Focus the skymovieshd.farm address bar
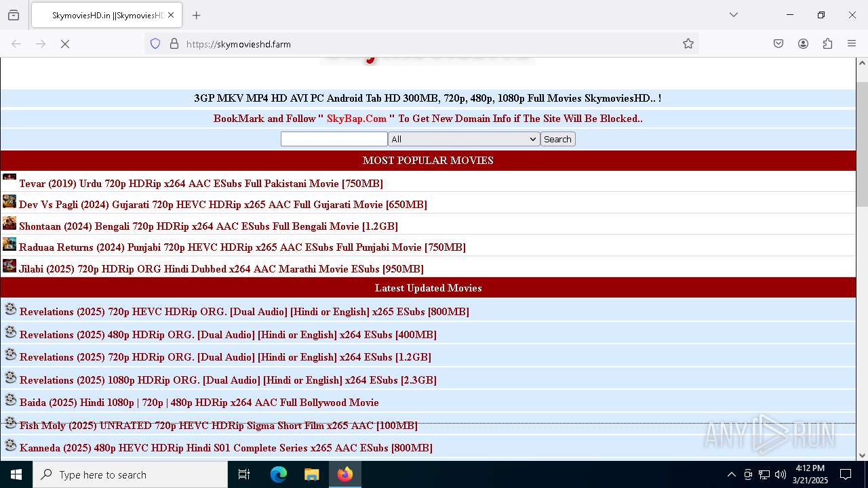The width and height of the screenshot is (868, 488). click(420, 43)
